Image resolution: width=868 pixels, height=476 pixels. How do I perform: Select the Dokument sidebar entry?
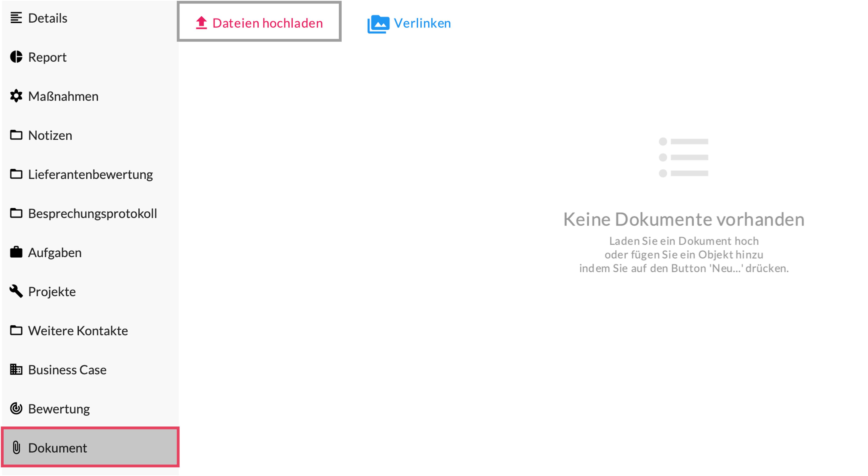click(57, 448)
